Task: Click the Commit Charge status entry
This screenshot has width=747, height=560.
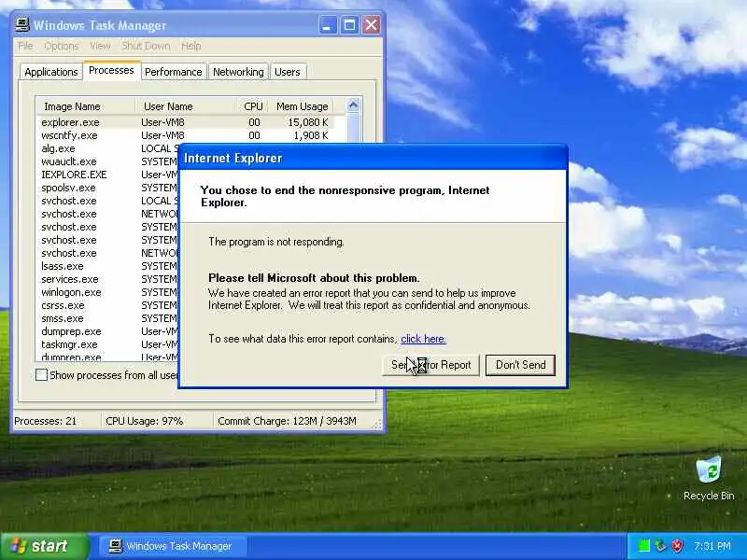Action: (287, 421)
